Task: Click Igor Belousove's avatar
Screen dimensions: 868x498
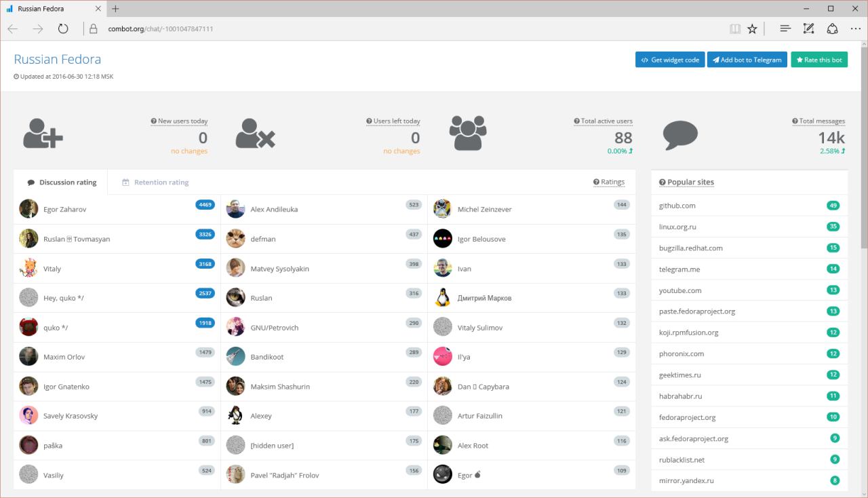Action: coord(443,239)
